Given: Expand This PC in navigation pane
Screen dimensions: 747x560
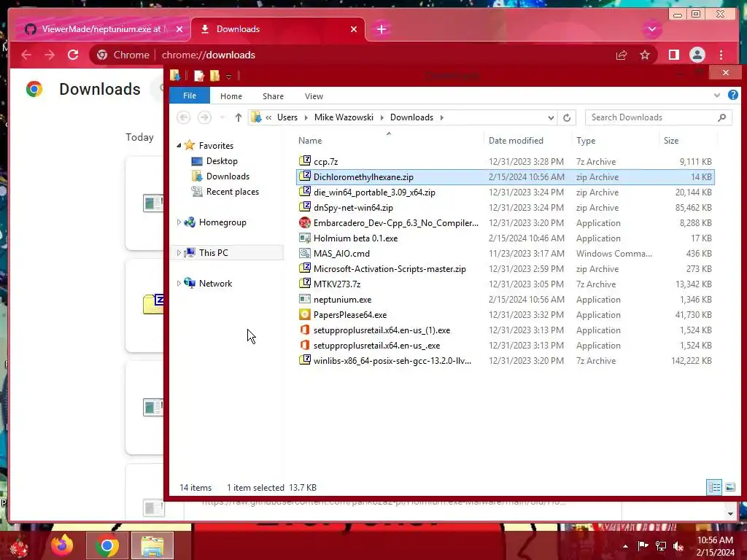Looking at the screenshot, I should click(179, 252).
